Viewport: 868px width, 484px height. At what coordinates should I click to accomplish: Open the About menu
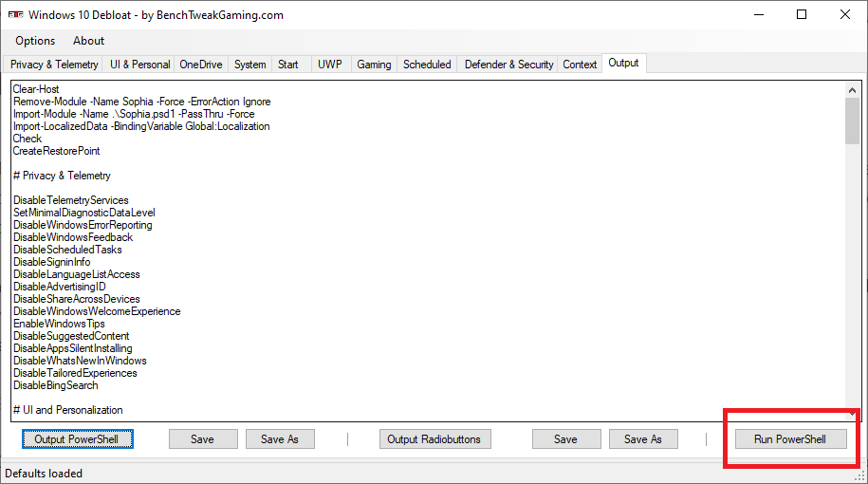(x=88, y=41)
